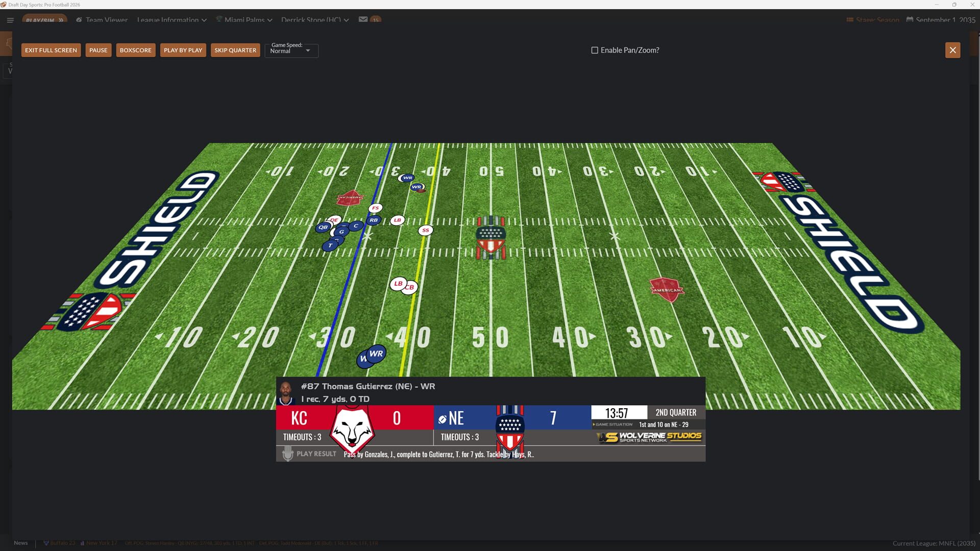Click Thomas Gutierrez's player portrait thumbnail
This screenshot has height=551, width=980.
pyautogui.click(x=287, y=392)
